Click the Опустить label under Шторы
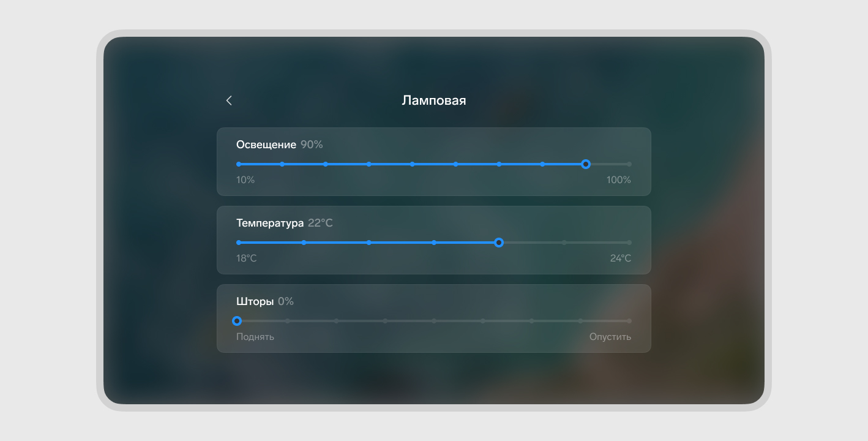This screenshot has height=441, width=868. pyautogui.click(x=610, y=337)
